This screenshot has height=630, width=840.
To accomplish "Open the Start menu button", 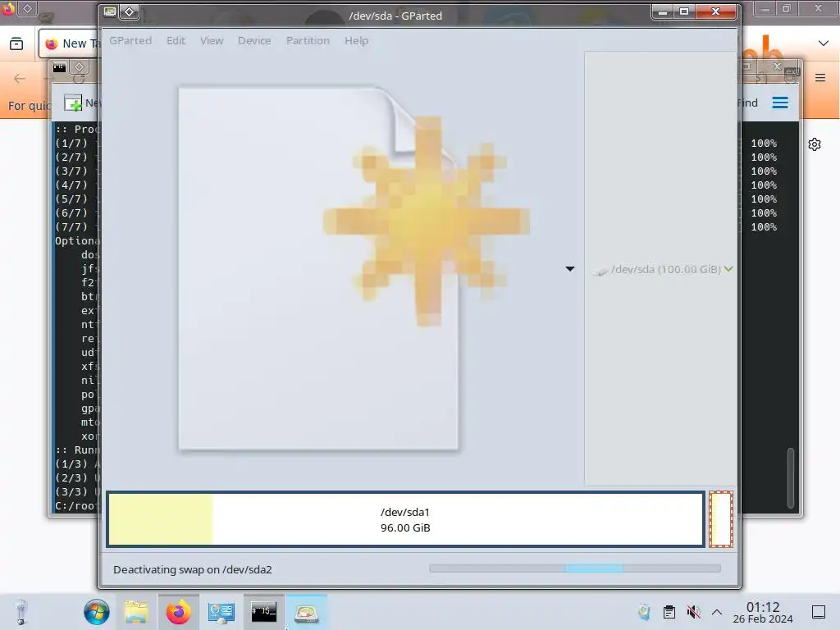I will [x=97, y=612].
